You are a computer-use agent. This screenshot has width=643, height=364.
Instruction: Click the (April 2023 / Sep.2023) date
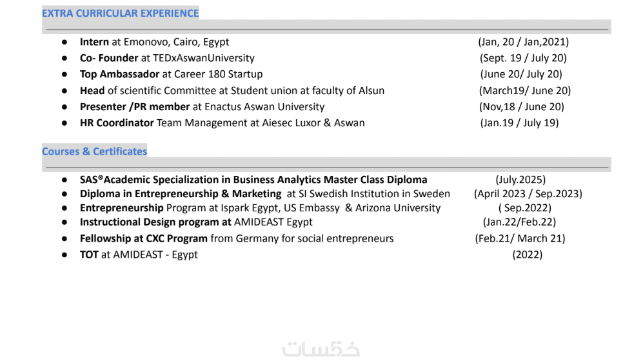(528, 193)
